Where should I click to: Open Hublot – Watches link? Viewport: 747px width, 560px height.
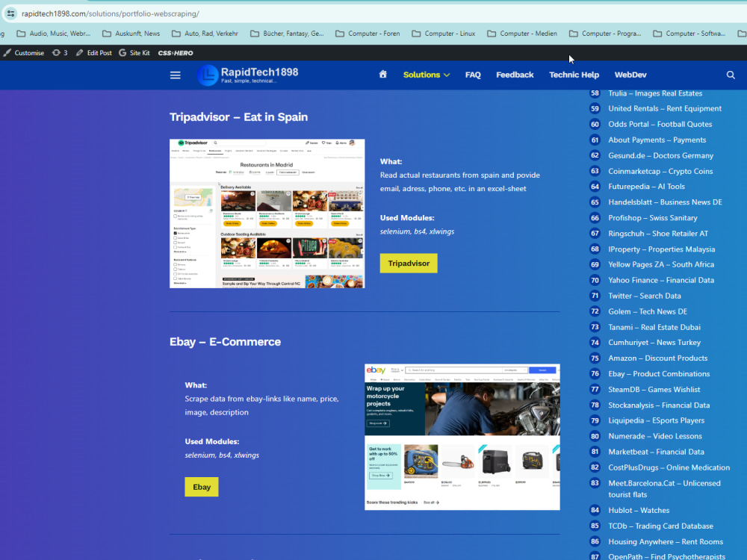639,511
